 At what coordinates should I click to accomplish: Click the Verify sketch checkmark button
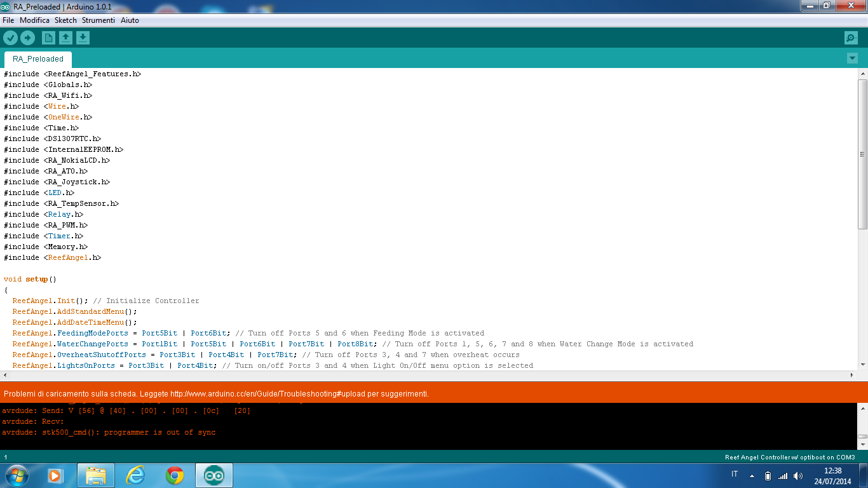10,38
